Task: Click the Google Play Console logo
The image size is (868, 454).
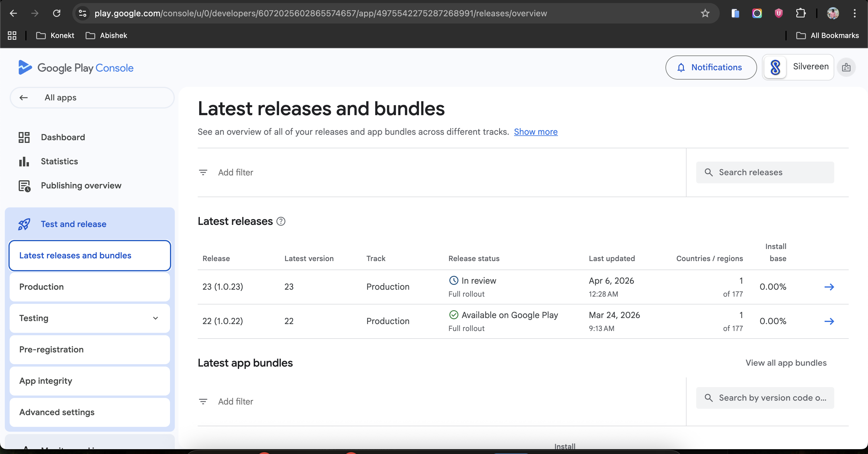Action: coord(76,68)
